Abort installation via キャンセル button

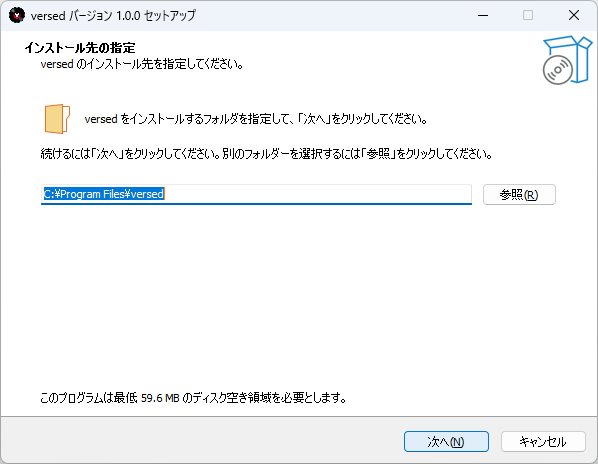click(543, 442)
